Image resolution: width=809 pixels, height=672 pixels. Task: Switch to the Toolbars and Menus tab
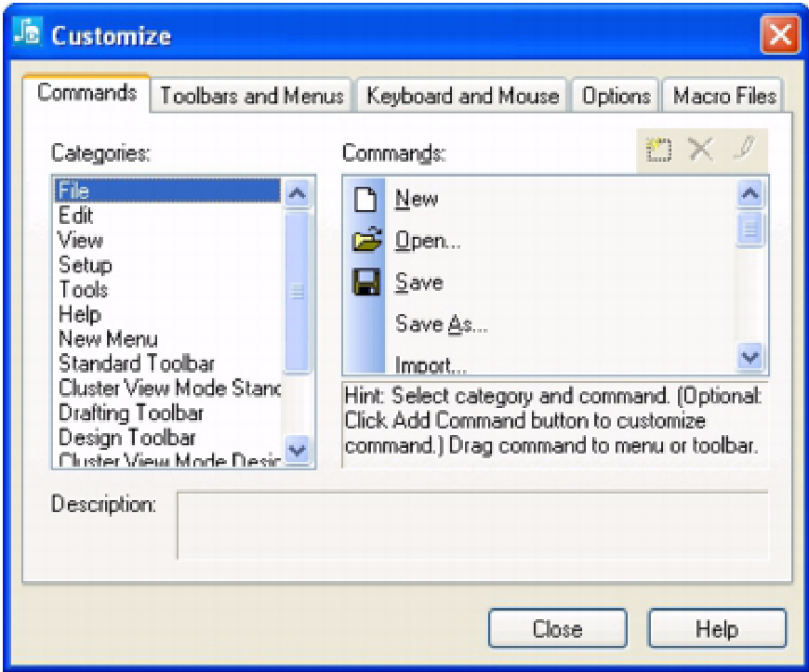tap(252, 96)
